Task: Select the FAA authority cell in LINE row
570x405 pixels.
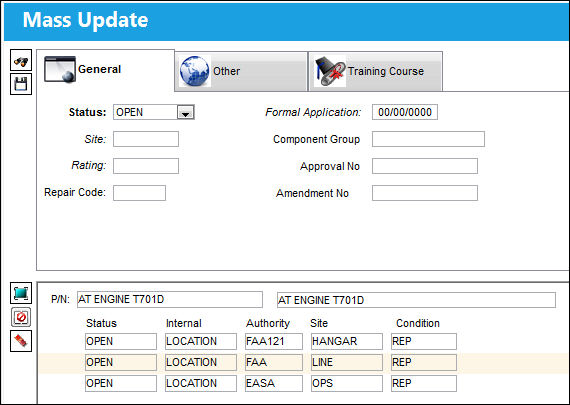Action: [274, 362]
